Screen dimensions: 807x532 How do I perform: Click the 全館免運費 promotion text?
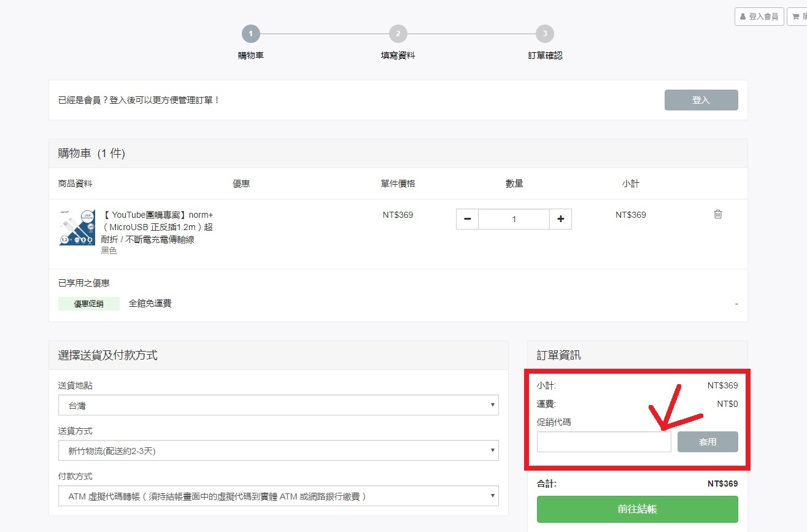point(150,303)
